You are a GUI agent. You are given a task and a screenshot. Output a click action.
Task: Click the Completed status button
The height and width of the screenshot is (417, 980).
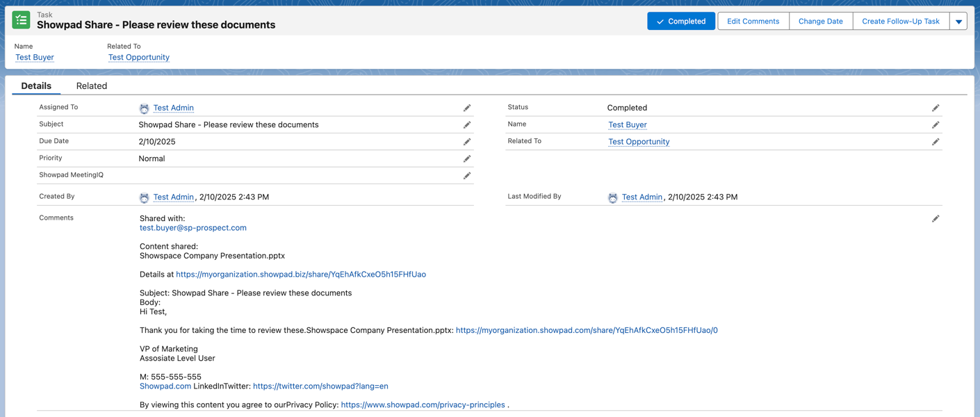point(681,22)
